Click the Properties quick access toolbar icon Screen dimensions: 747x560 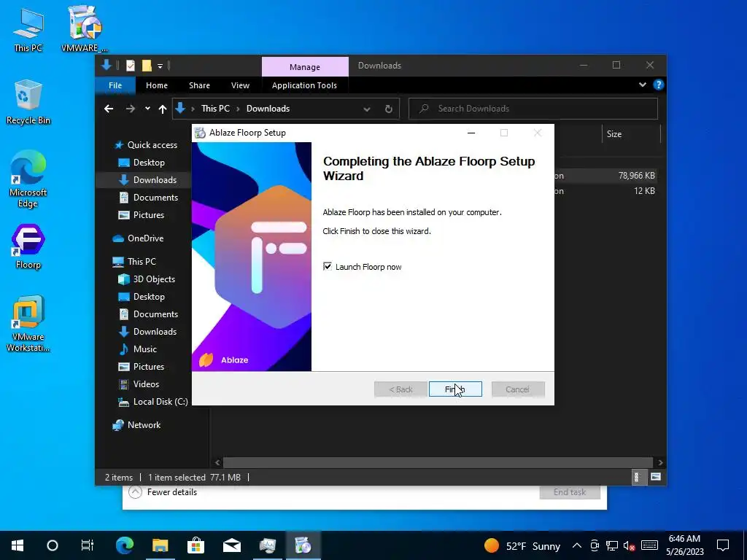click(x=131, y=65)
